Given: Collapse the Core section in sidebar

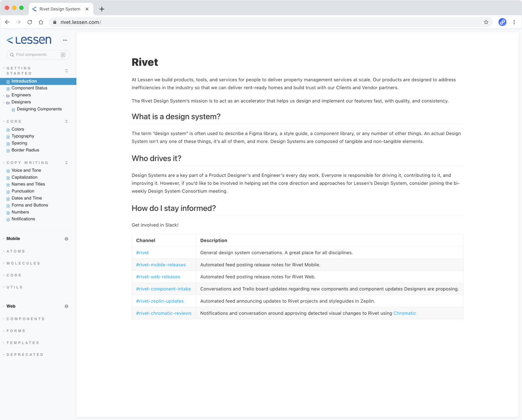Looking at the screenshot, I should point(66,122).
